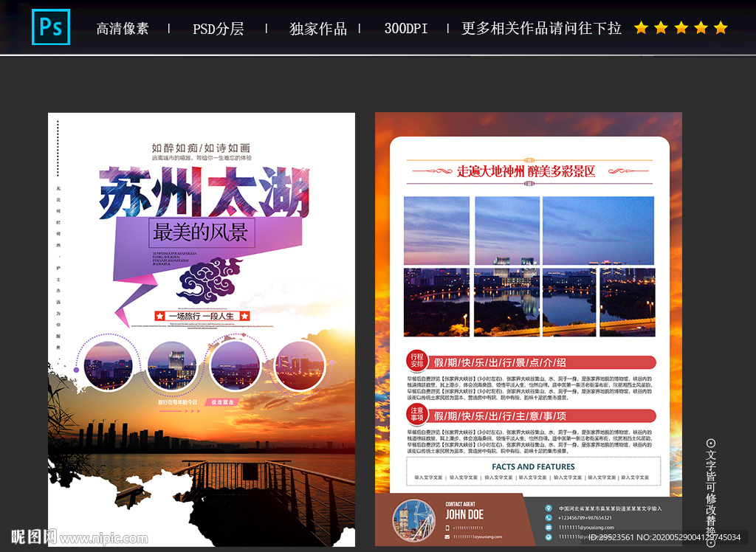
Task: Click the 更多相关作品请问往下拉 text
Action: click(x=541, y=29)
